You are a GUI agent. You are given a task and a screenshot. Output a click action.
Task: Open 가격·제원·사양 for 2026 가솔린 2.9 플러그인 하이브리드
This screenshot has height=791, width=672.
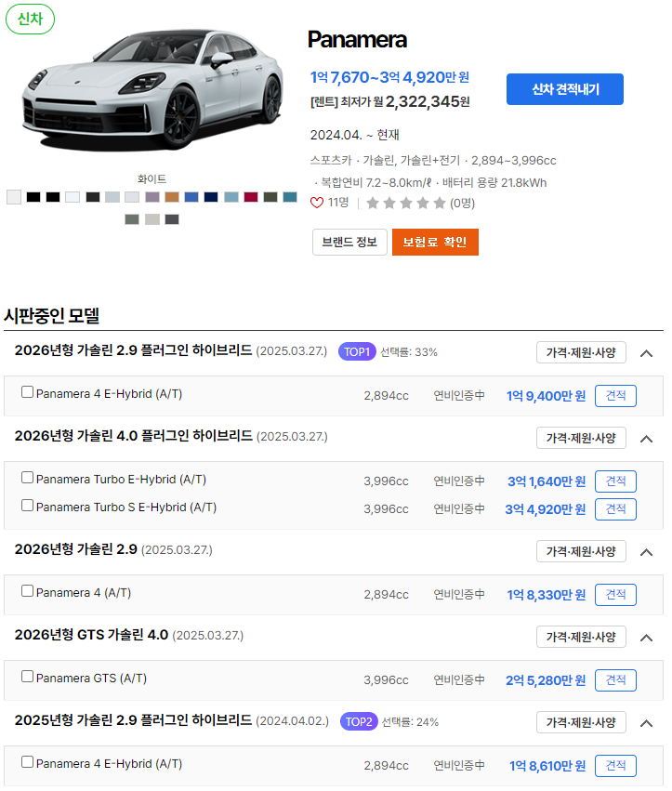[x=581, y=352]
